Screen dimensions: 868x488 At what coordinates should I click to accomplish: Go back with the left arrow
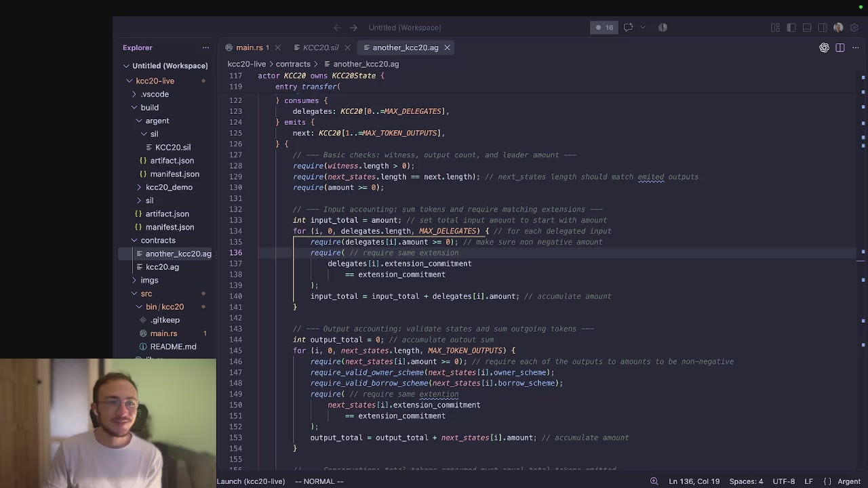click(337, 28)
